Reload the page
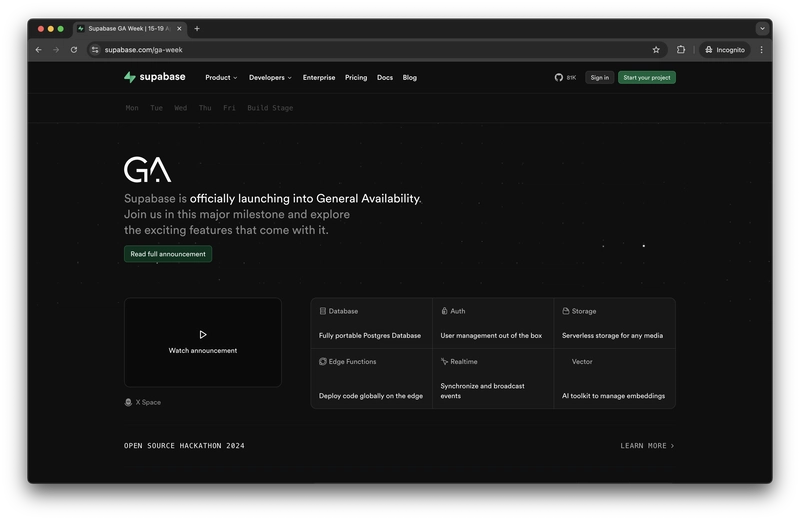Image resolution: width=800 pixels, height=520 pixels. (x=74, y=49)
